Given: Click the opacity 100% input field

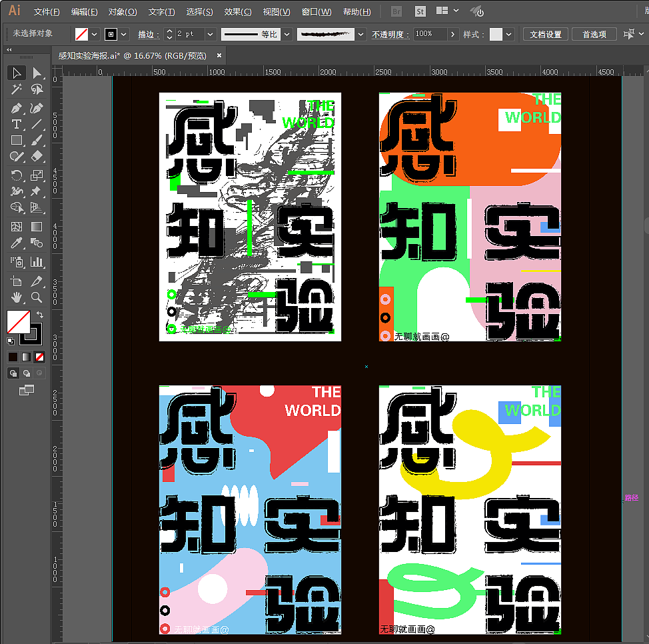Looking at the screenshot, I should (x=430, y=35).
